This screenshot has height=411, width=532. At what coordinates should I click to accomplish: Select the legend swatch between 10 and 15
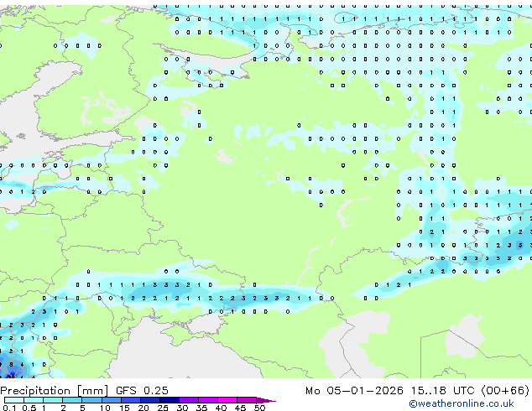pos(112,400)
